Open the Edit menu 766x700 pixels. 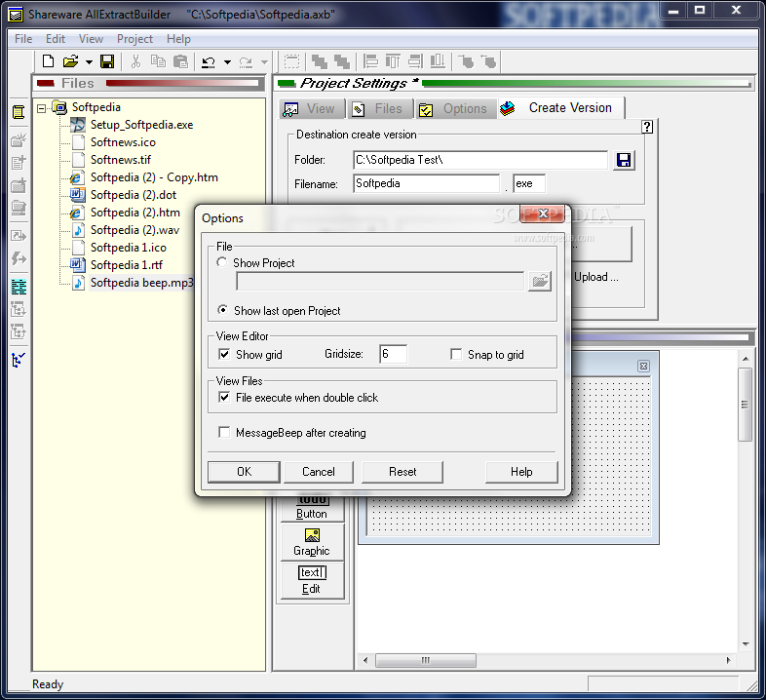tap(56, 39)
